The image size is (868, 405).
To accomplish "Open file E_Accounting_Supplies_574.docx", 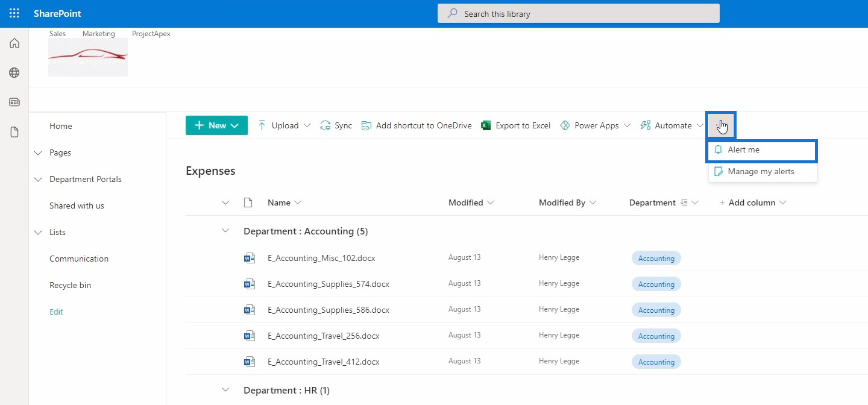I will tap(329, 284).
